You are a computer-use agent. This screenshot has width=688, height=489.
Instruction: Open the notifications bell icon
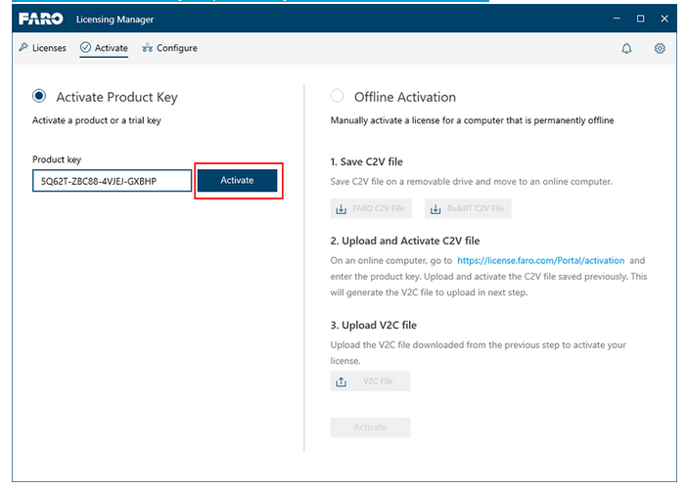627,48
